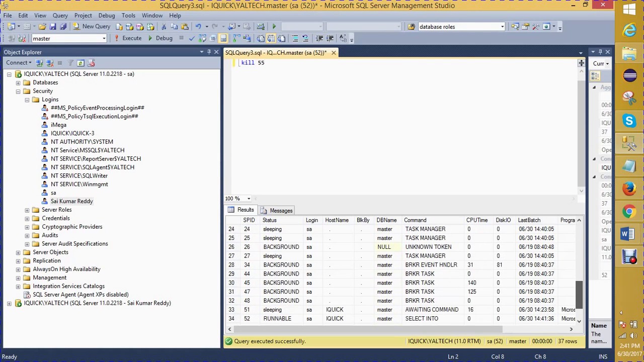Screen dimensions: 644x362
Task: Click the Increase Indent icon
Action: 330,38
